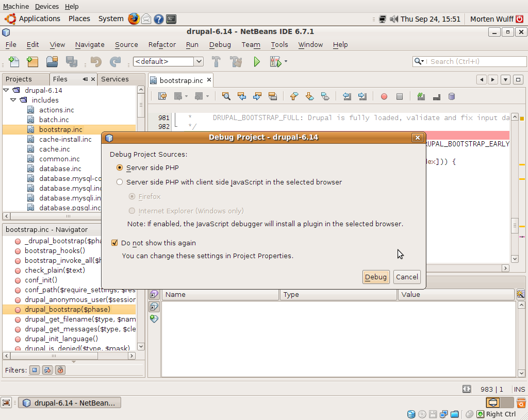The image size is (528, 420).
Task: Stop macro recording with square icon
Action: [400, 96]
